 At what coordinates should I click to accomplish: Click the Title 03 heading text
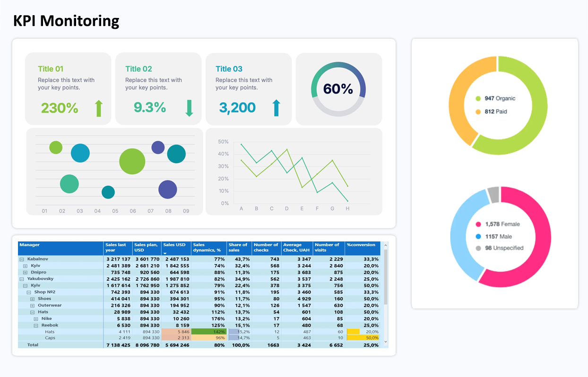point(229,69)
